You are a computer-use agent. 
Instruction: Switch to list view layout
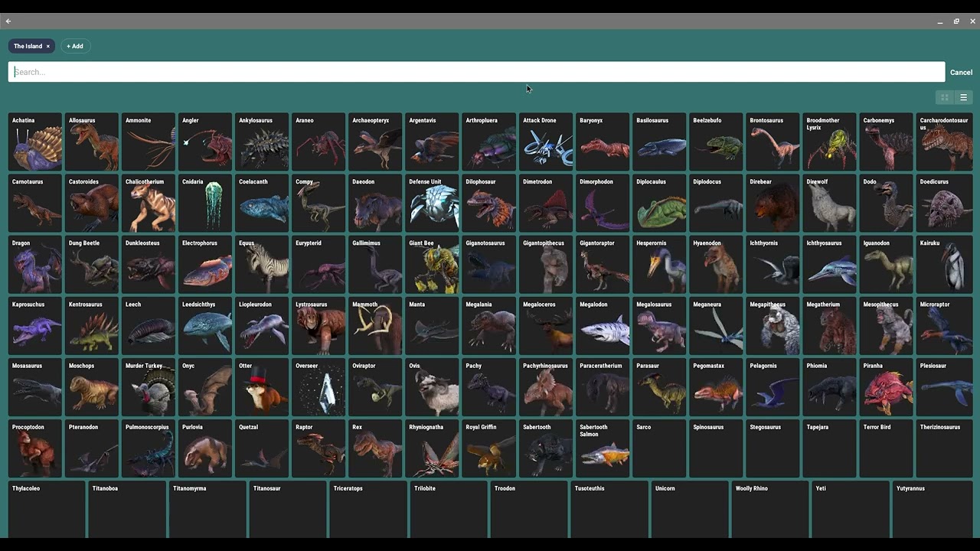point(963,97)
